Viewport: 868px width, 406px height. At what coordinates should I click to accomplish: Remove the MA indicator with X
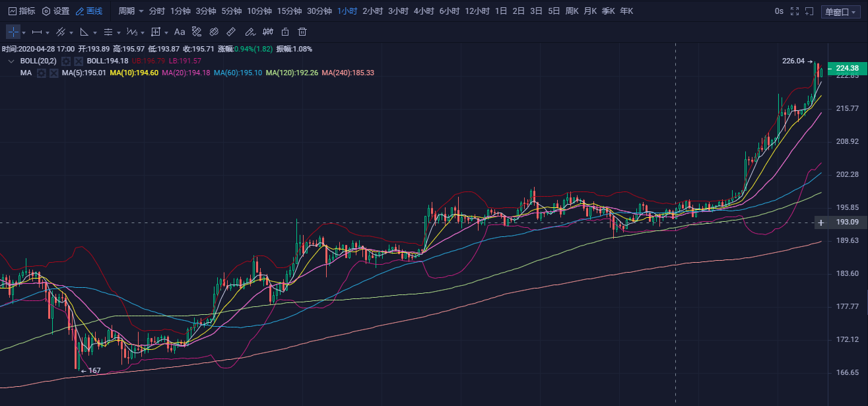[x=53, y=73]
